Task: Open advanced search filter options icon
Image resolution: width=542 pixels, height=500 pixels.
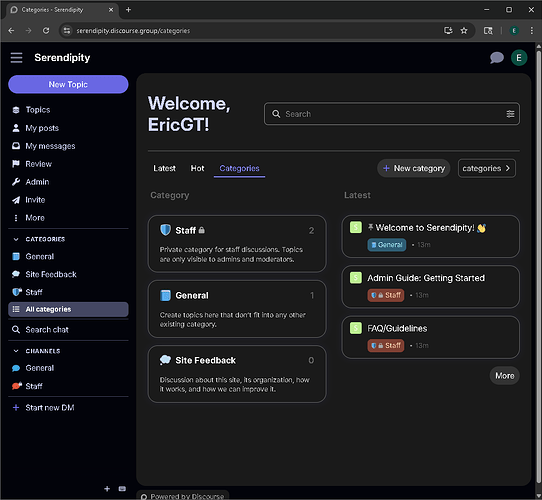Action: tap(510, 114)
